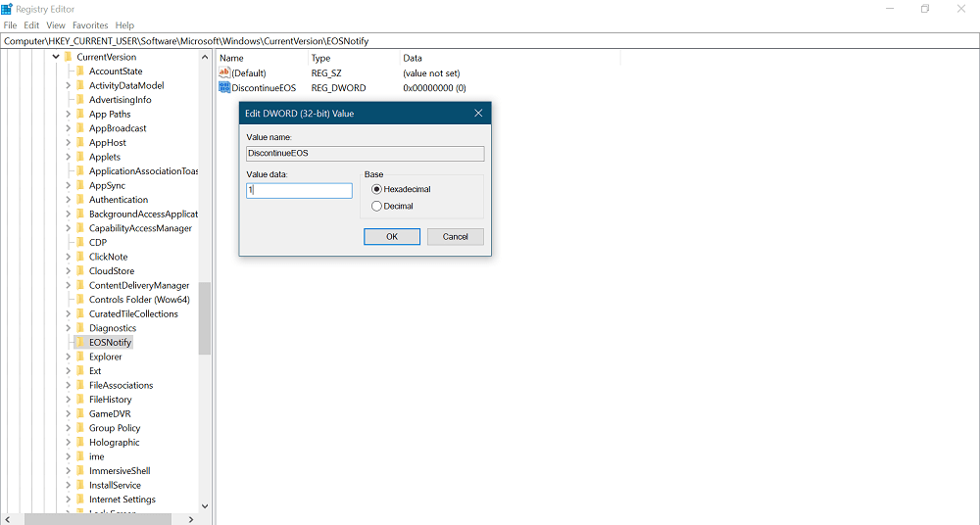Expand the Group Policy key
The height and width of the screenshot is (525, 980).
[69, 428]
